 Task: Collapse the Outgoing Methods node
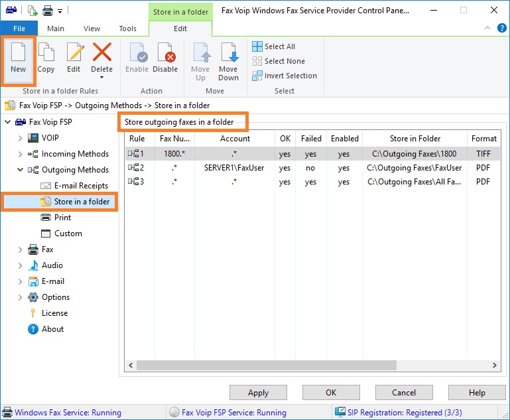click(20, 170)
